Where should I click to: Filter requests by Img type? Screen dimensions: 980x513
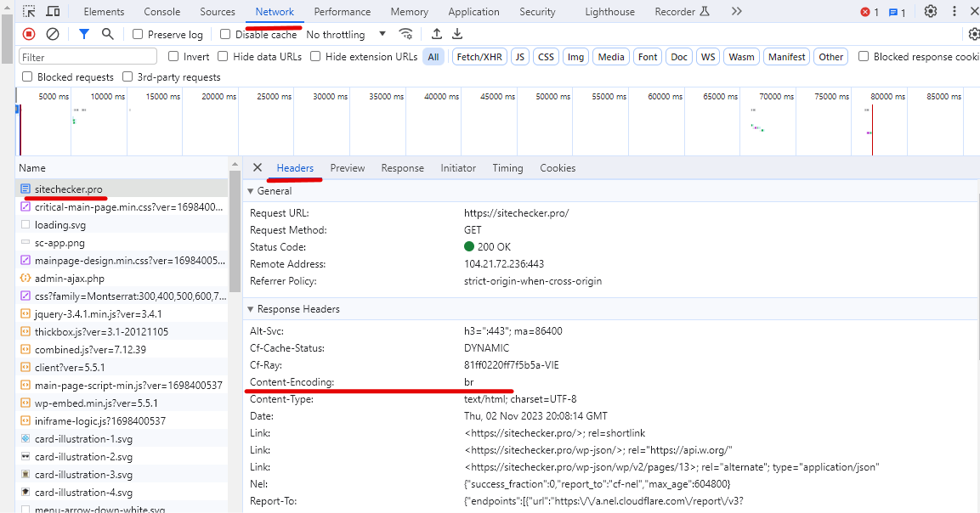575,57
